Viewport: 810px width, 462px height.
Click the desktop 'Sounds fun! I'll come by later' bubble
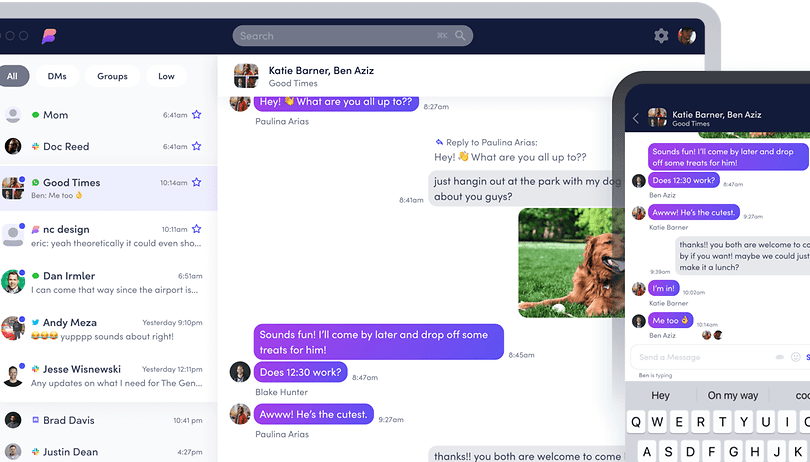point(378,342)
